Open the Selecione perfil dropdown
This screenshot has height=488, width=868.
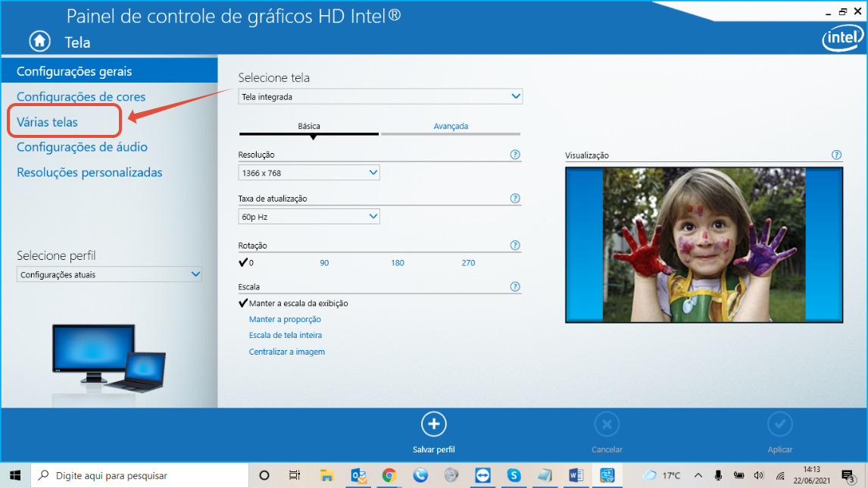[x=109, y=274]
